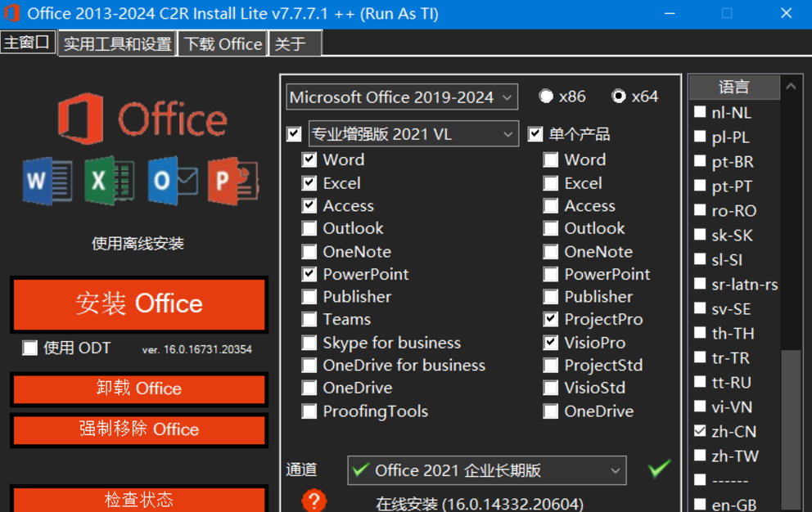Image resolution: width=812 pixels, height=512 pixels.
Task: Toggle the 单个产品 checkbox
Action: coord(535,134)
